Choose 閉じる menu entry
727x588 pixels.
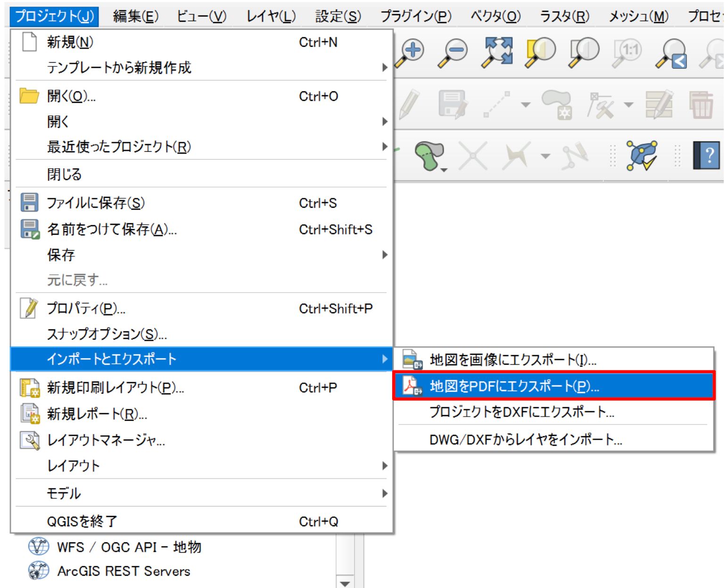click(201, 174)
